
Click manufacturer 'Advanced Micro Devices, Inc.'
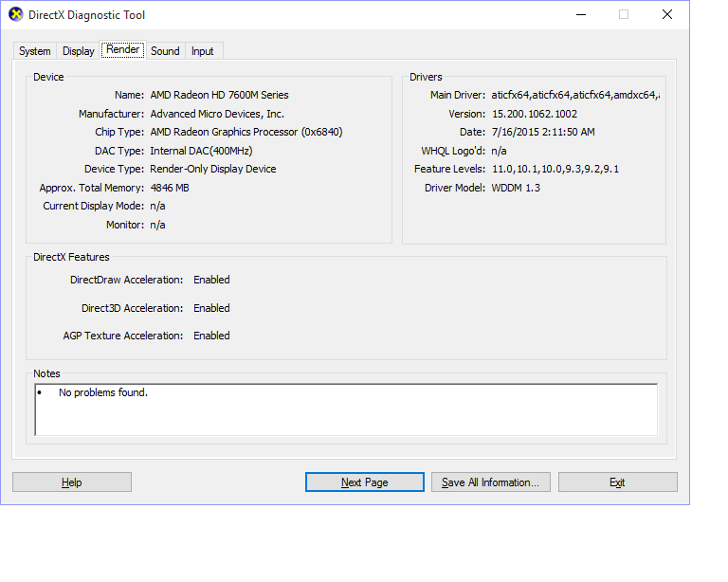(217, 114)
